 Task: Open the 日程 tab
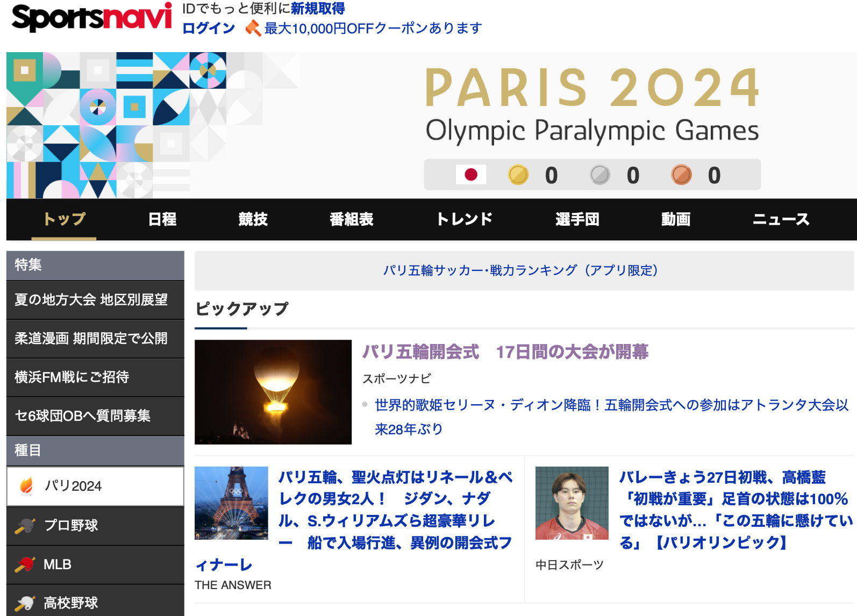(162, 219)
